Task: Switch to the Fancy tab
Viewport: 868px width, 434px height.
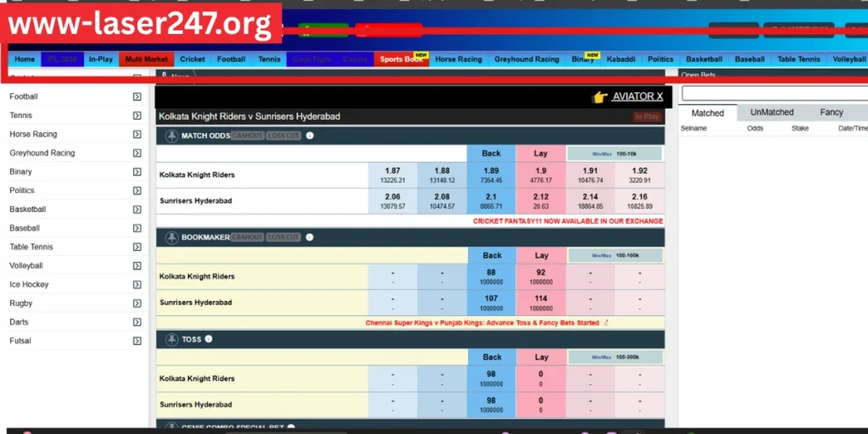Action: pos(831,113)
